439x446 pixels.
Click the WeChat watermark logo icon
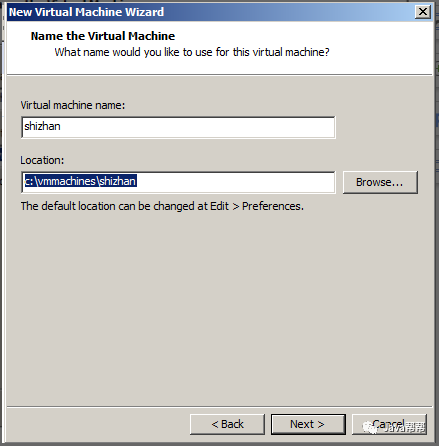[370, 427]
